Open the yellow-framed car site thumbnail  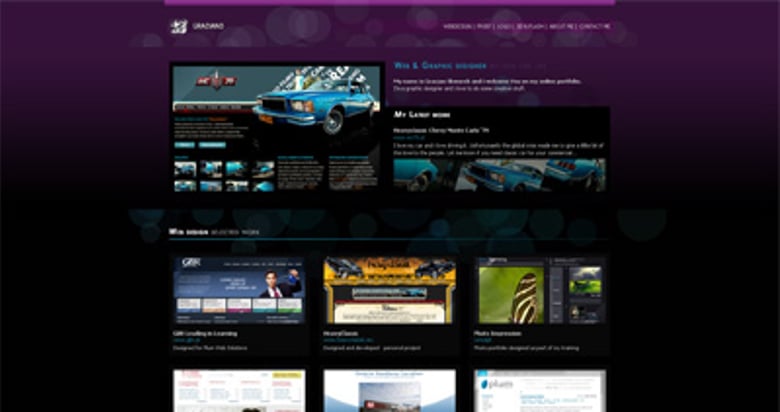coord(389,290)
